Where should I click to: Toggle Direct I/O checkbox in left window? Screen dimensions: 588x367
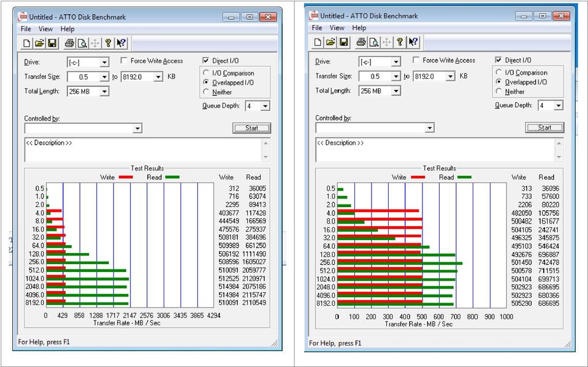click(205, 61)
